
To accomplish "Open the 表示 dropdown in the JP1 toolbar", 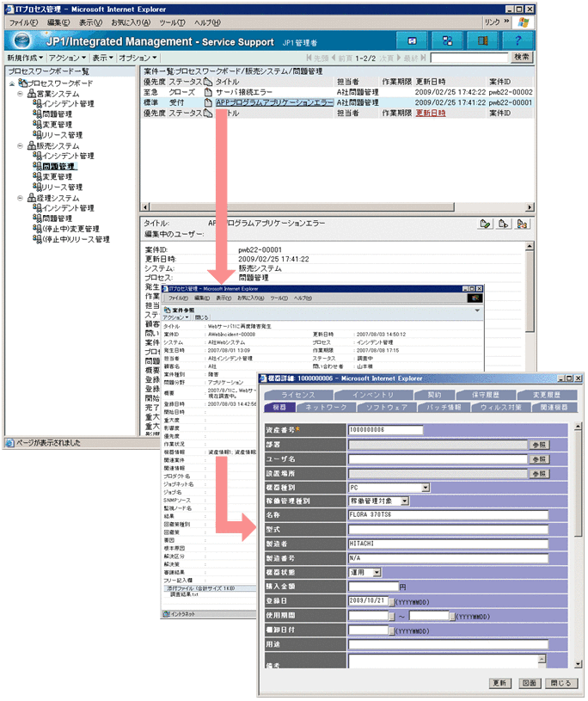I will click(102, 58).
